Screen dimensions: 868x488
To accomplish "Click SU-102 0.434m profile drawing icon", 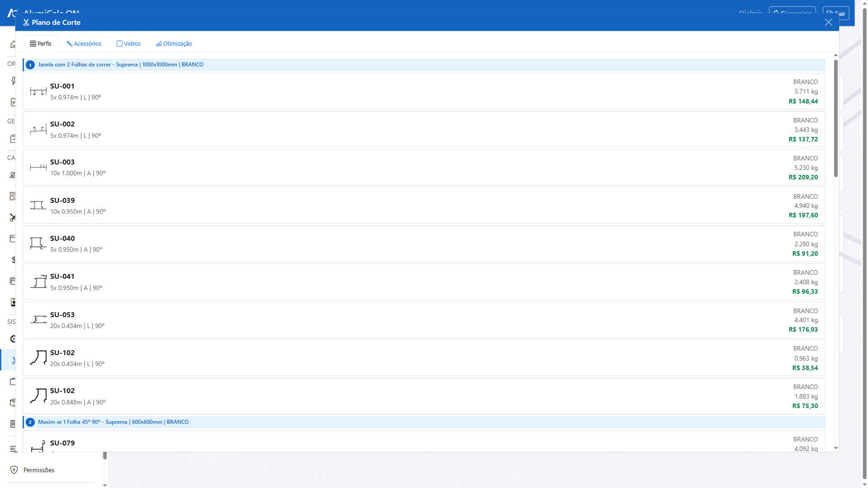I will tap(38, 358).
